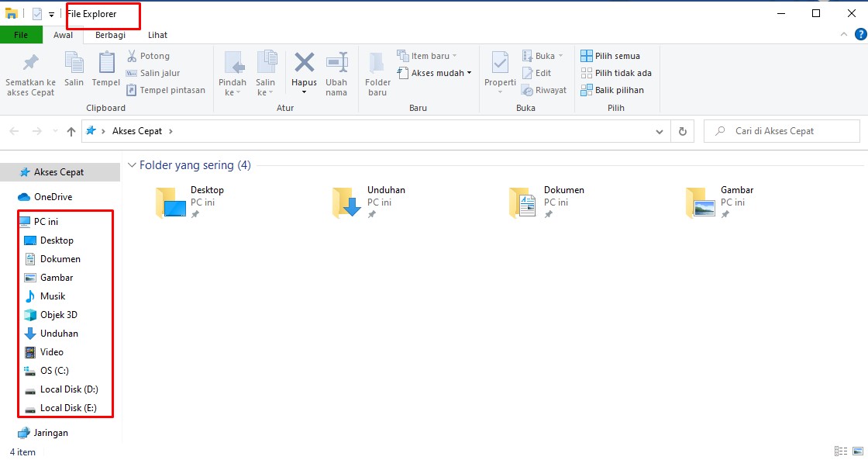868x460 pixels.
Task: Click Pilih semua to select all
Action: pyautogui.click(x=610, y=56)
